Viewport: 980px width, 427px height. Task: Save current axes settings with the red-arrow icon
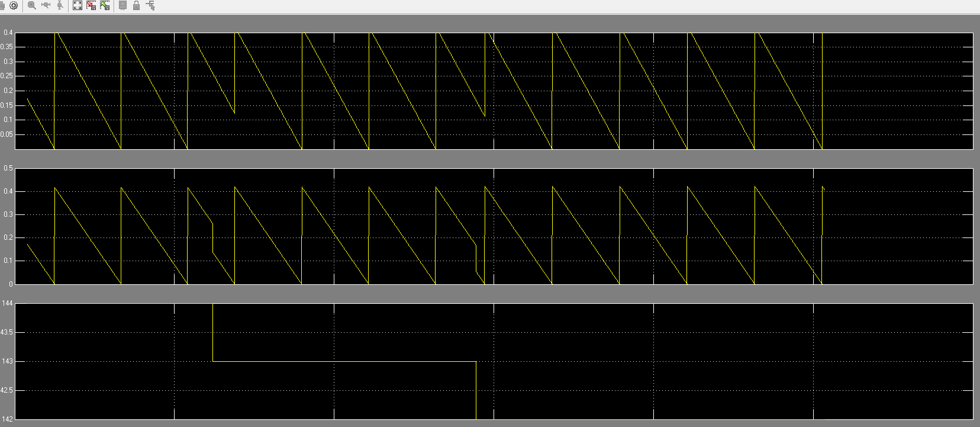click(x=91, y=5)
